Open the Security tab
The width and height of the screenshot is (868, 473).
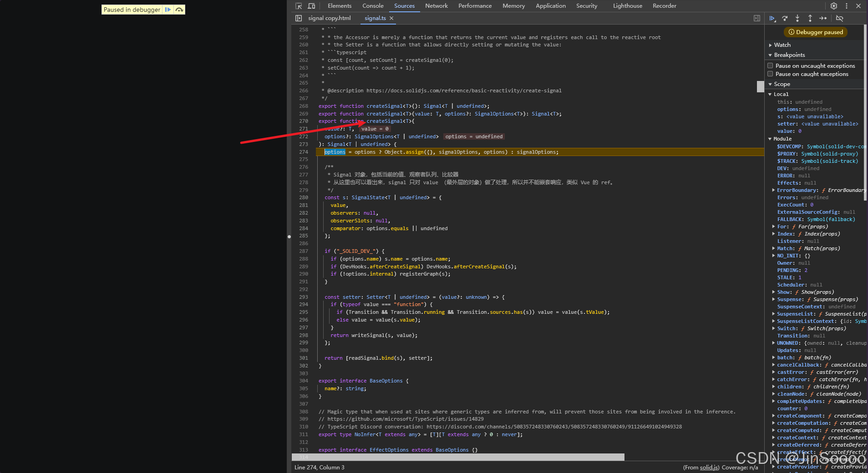pyautogui.click(x=587, y=6)
